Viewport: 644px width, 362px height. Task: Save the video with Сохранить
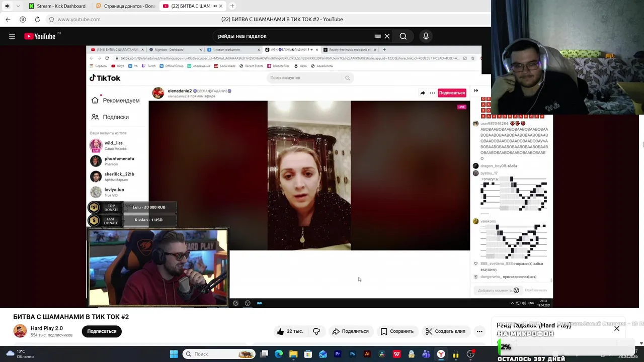point(397,331)
